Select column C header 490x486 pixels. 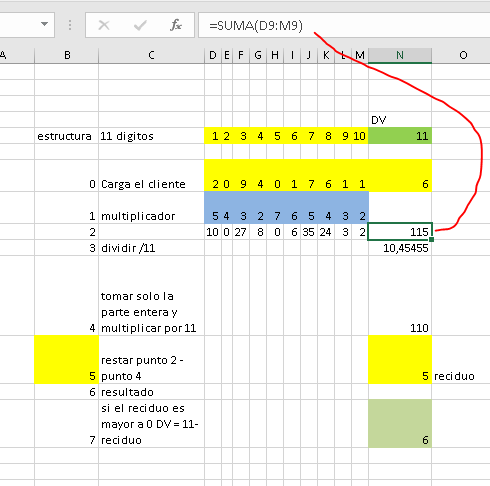[151, 55]
